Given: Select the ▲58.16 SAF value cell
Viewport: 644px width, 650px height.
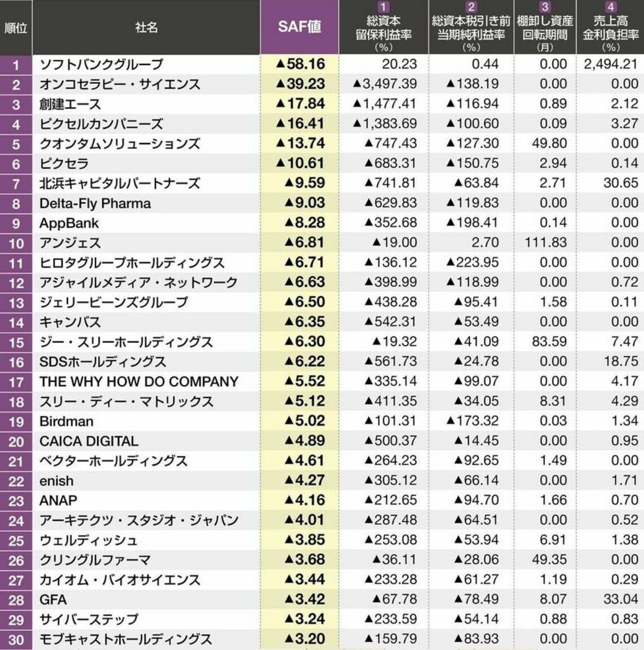Looking at the screenshot, I should (x=300, y=64).
